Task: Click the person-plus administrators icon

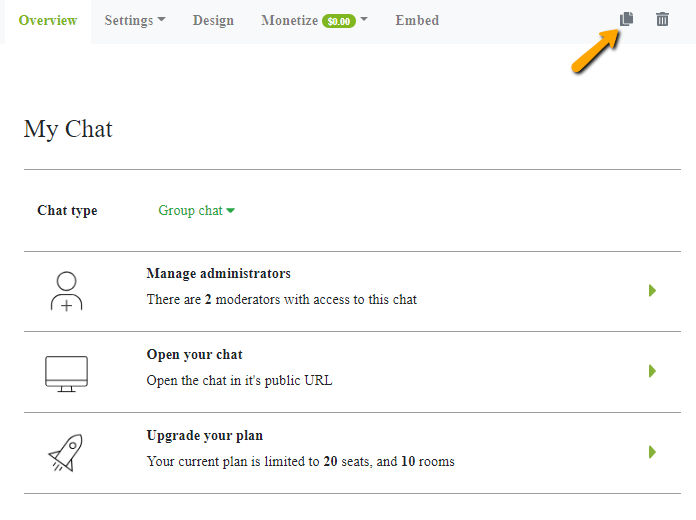Action: [66, 291]
